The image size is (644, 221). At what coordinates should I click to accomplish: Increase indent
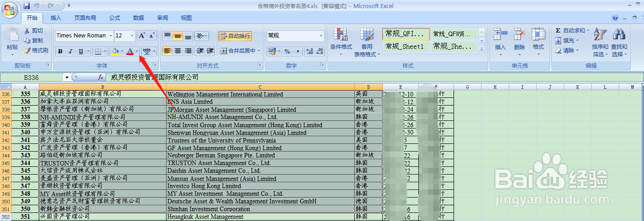coord(210,51)
